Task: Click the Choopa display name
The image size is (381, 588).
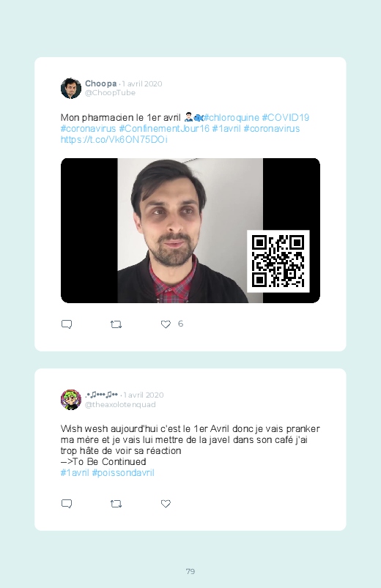Action: tap(100, 83)
